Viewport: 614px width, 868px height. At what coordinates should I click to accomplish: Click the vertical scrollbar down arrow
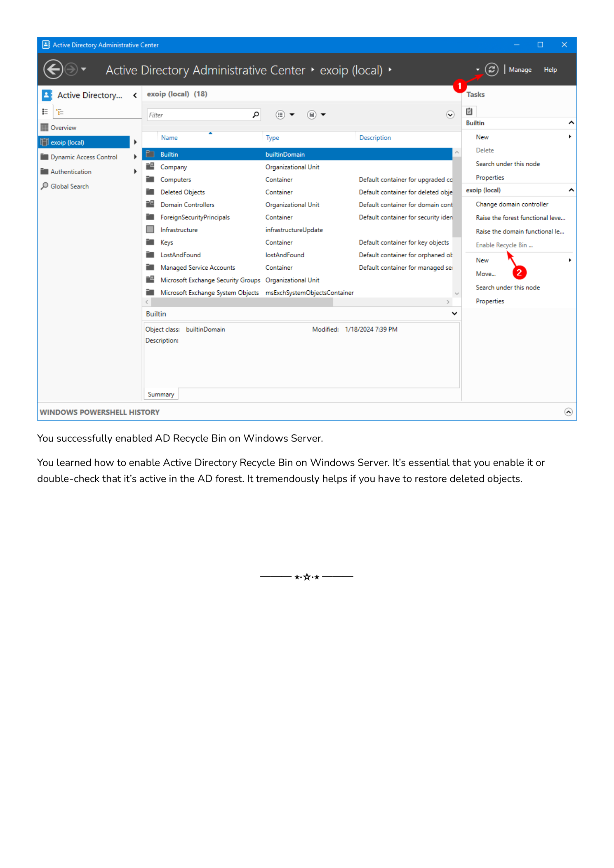click(457, 294)
